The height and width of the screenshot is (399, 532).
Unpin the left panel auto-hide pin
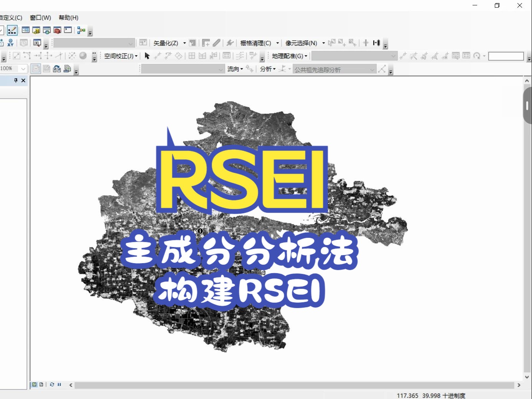click(x=16, y=81)
